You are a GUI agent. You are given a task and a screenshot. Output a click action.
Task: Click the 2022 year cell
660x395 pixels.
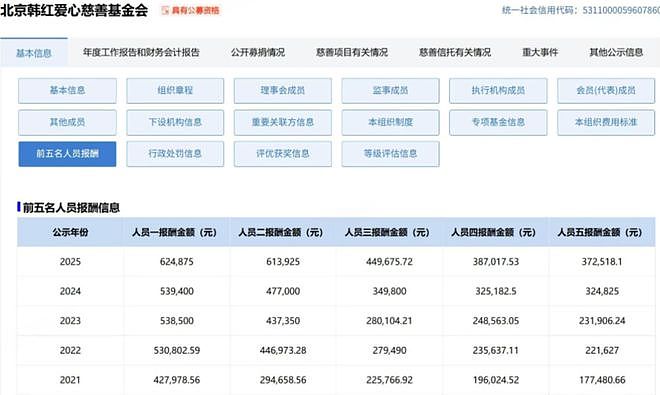pyautogui.click(x=70, y=350)
